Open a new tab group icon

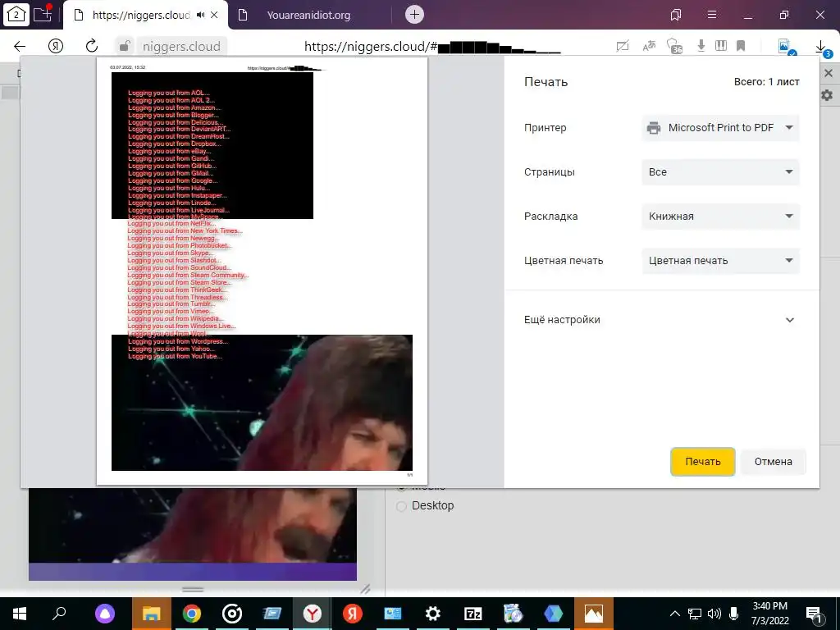click(x=43, y=13)
